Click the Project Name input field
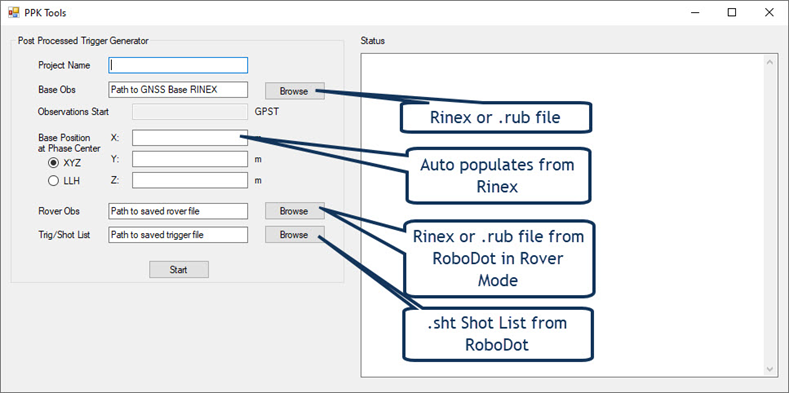 click(178, 65)
